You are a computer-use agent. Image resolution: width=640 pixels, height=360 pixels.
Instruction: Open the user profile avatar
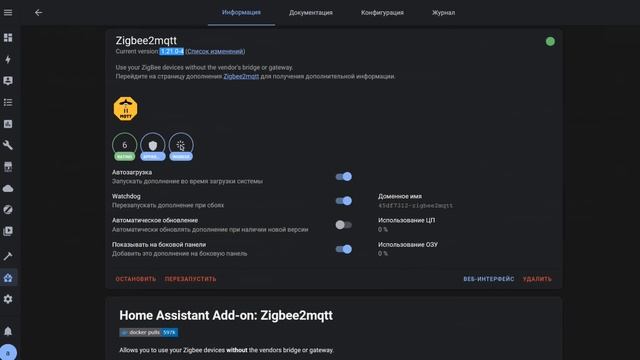tap(8, 352)
